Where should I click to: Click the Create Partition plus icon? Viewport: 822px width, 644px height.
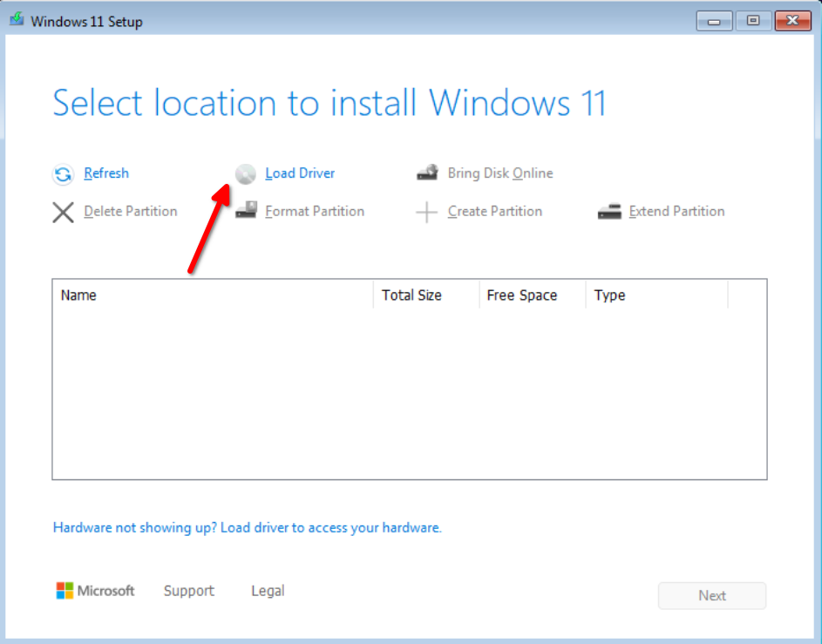point(427,213)
